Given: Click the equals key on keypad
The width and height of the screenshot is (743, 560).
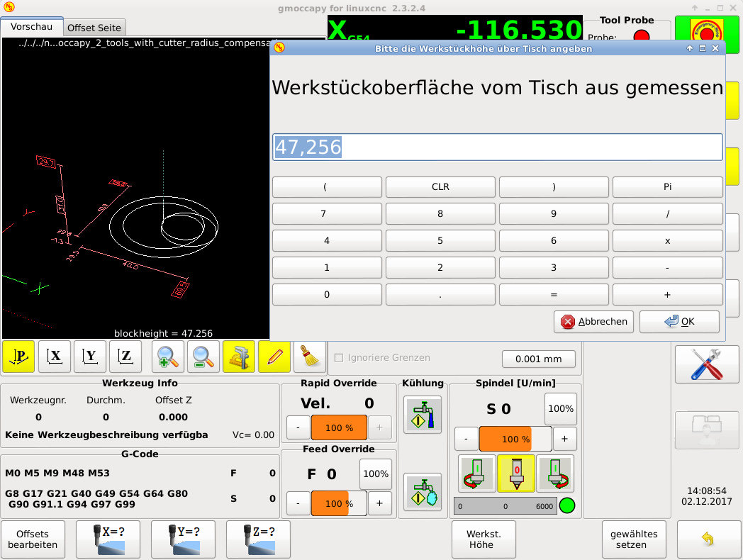Looking at the screenshot, I should point(554,295).
